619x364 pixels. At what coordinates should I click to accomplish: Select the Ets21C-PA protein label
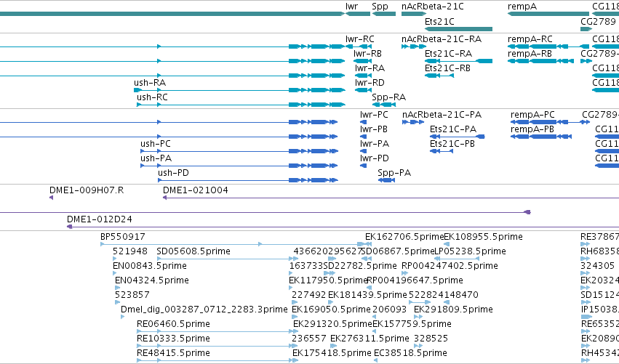453,129
